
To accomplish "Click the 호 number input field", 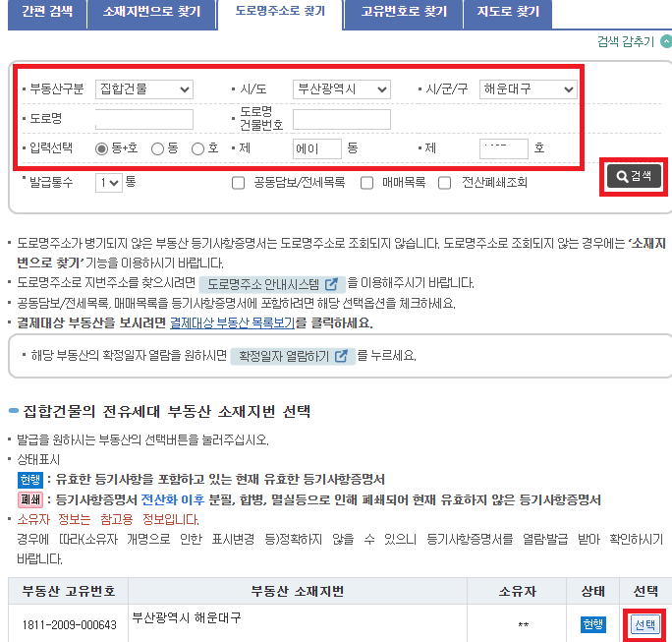I will pos(504,148).
